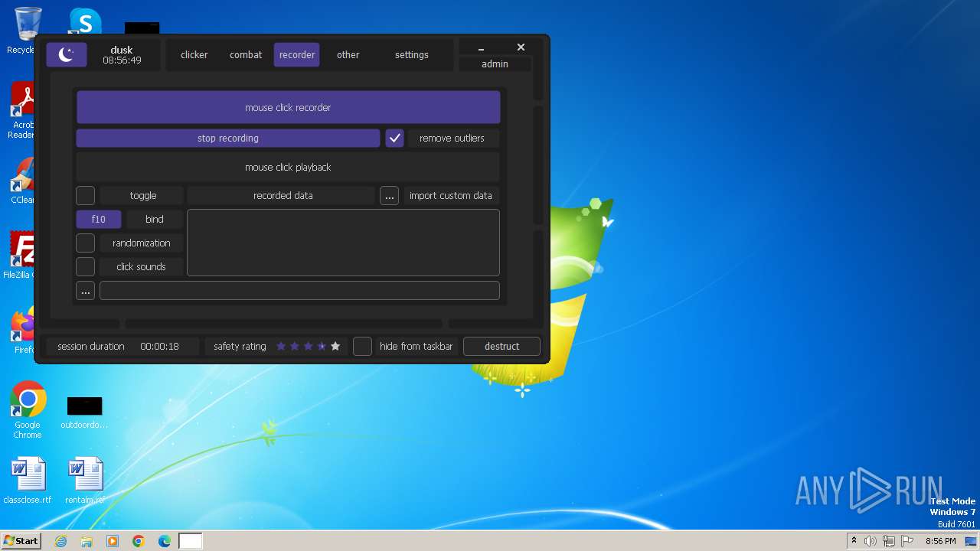Viewport: 980px width, 551px height.
Task: Open the Google Chrome desktop shortcut
Action: click(x=28, y=410)
